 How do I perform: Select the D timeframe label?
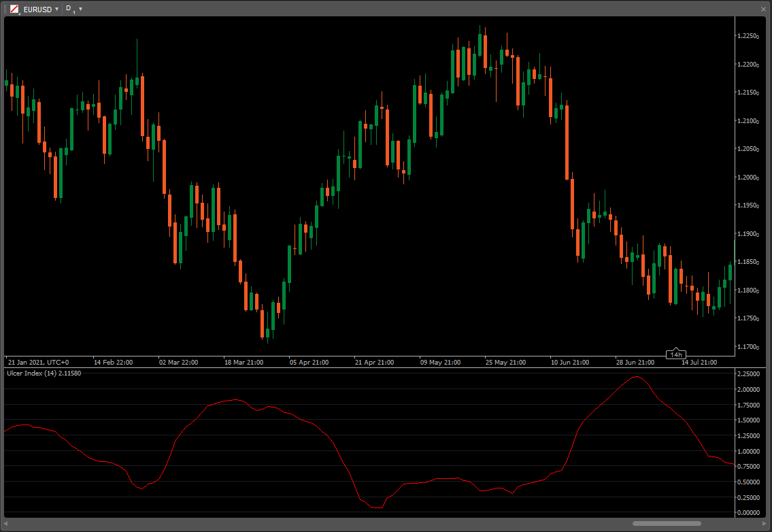point(67,9)
